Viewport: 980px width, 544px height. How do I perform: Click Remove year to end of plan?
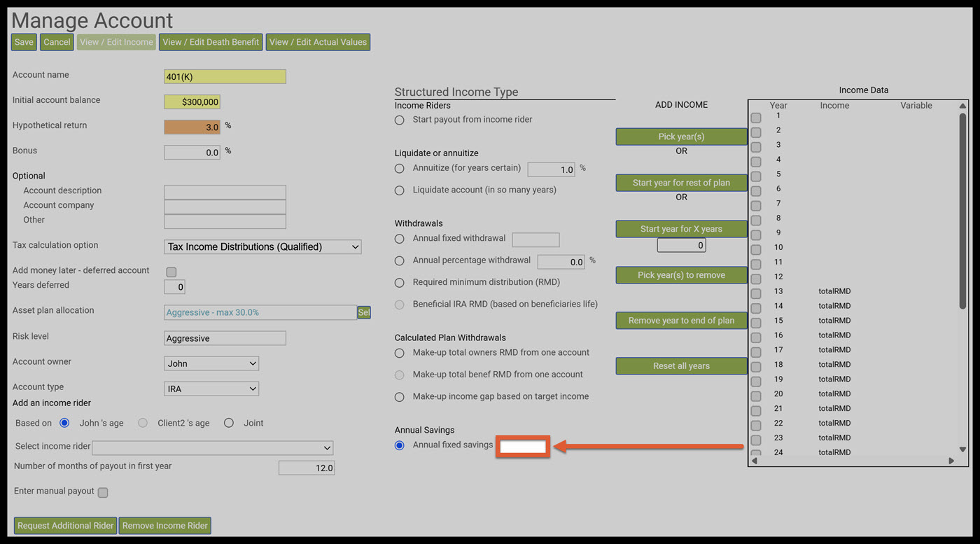tap(681, 321)
